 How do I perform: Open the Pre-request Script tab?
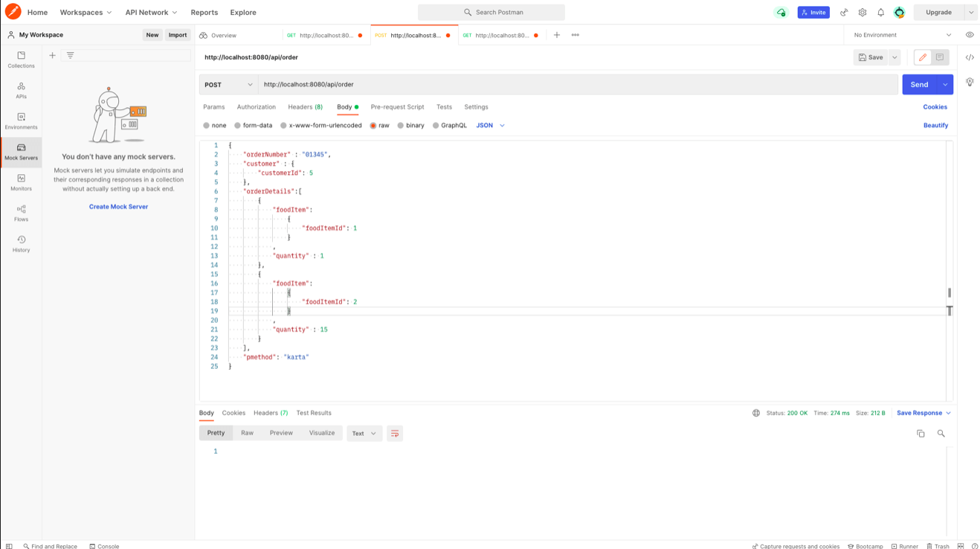tap(397, 106)
